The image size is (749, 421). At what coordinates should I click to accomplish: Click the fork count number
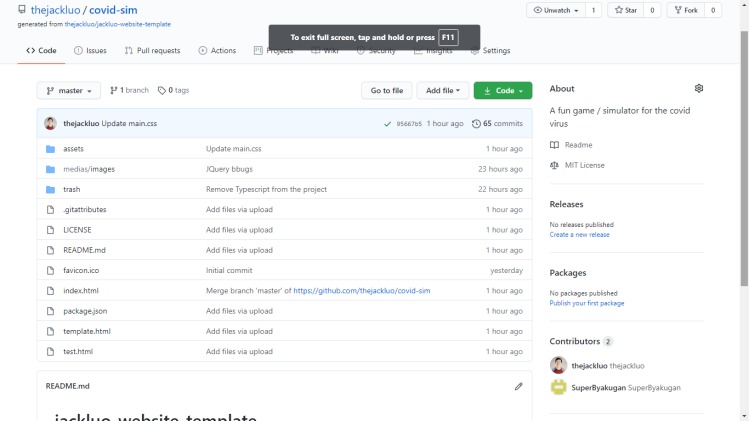[713, 10]
